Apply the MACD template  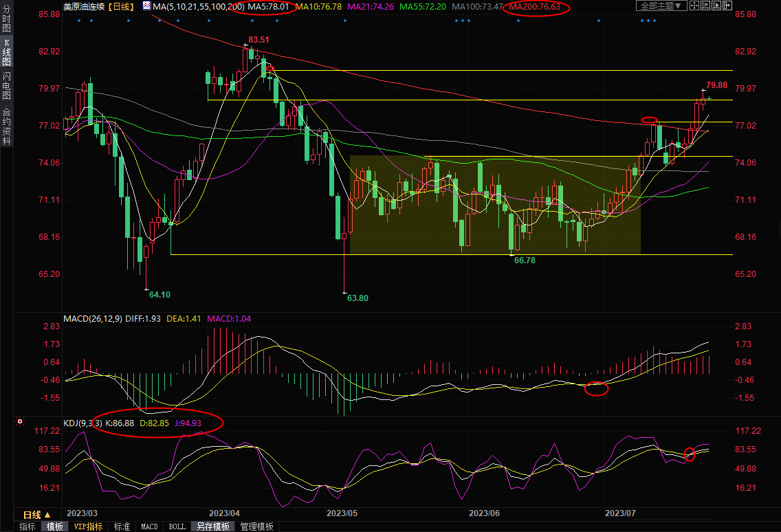pyautogui.click(x=149, y=527)
